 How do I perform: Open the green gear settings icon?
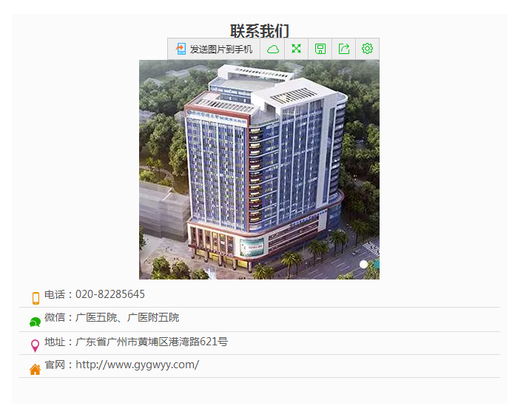click(367, 49)
